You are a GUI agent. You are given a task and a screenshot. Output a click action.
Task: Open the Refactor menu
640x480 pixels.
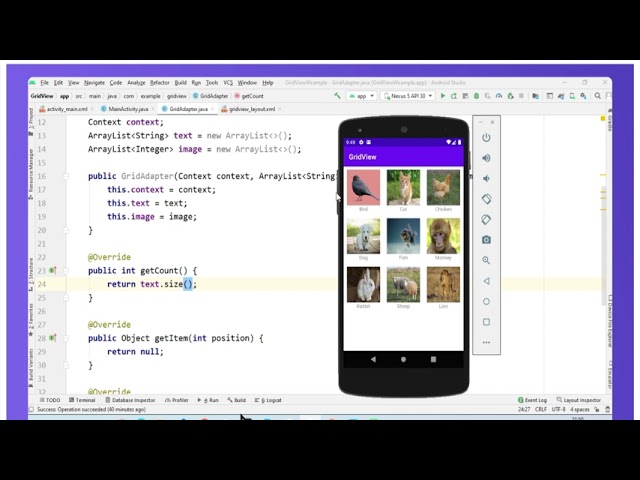click(160, 82)
